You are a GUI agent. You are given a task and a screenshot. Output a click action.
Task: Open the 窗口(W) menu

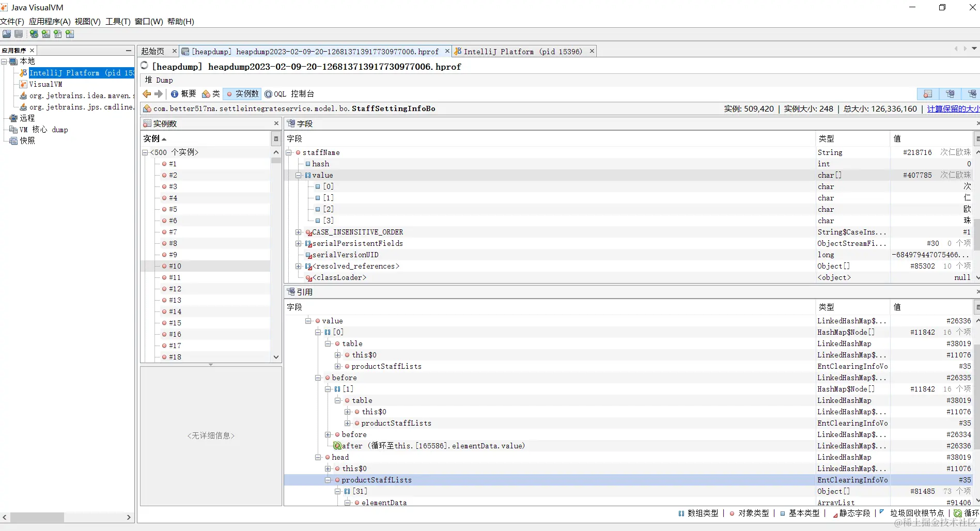[x=149, y=22]
